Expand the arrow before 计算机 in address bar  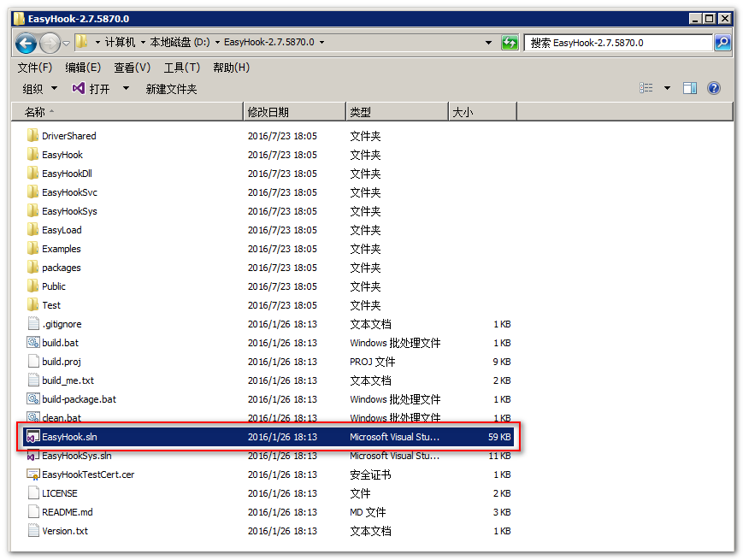(x=97, y=42)
